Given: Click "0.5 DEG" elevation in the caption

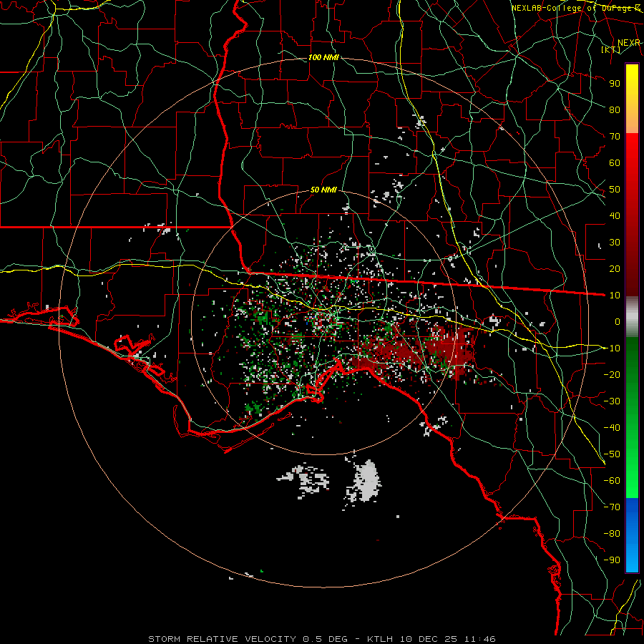Looking at the screenshot, I should coord(326,639).
